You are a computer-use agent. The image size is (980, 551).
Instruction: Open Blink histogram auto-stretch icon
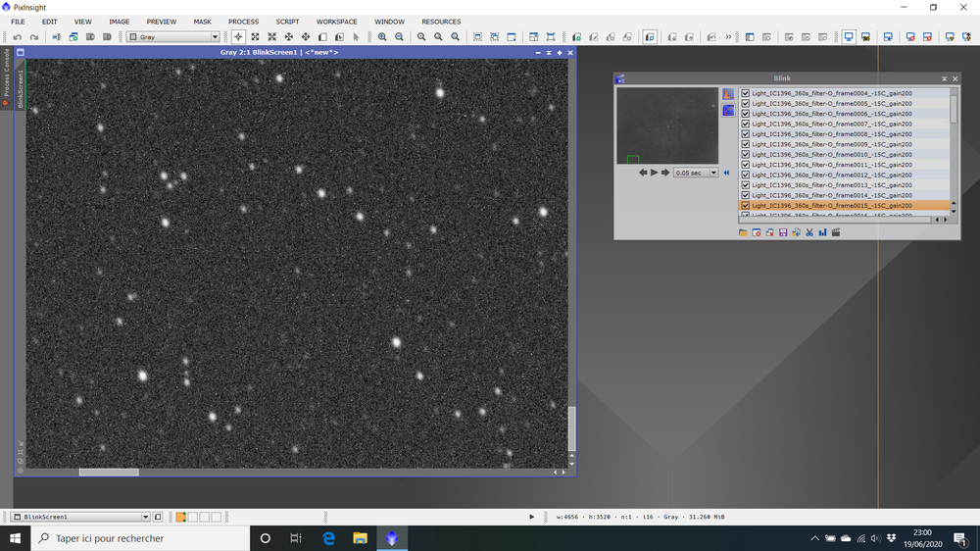click(x=728, y=94)
